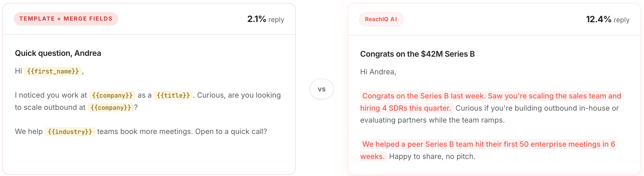Click highlighted word weeks. in AI email
This screenshot has width=644, height=176.
click(x=373, y=156)
